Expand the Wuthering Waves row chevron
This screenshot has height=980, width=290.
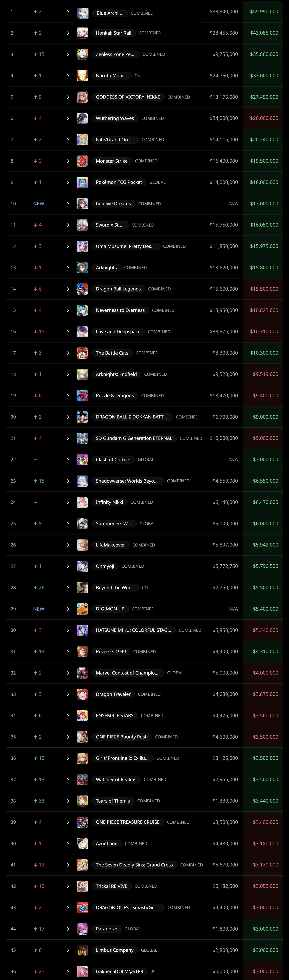tap(68, 118)
